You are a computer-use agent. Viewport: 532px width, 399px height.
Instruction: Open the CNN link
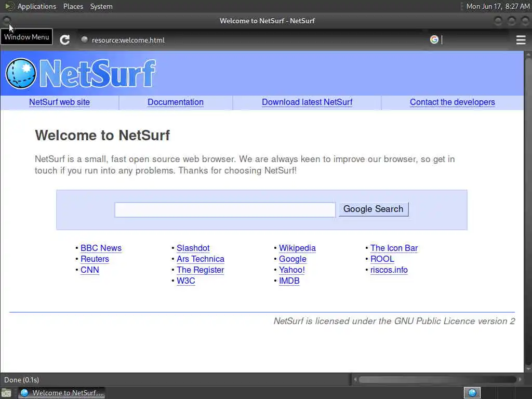pyautogui.click(x=89, y=270)
